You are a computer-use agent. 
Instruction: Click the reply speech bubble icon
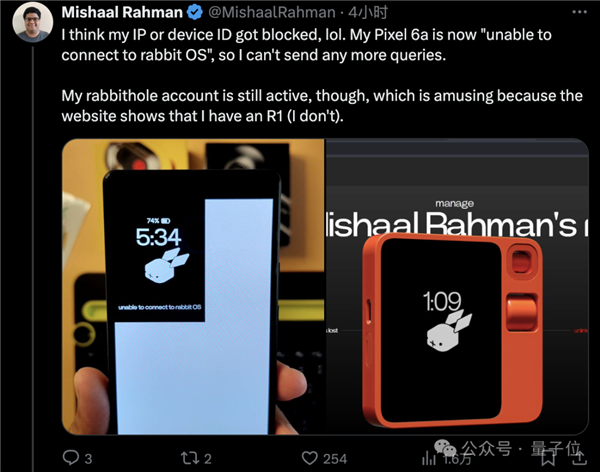(x=71, y=457)
